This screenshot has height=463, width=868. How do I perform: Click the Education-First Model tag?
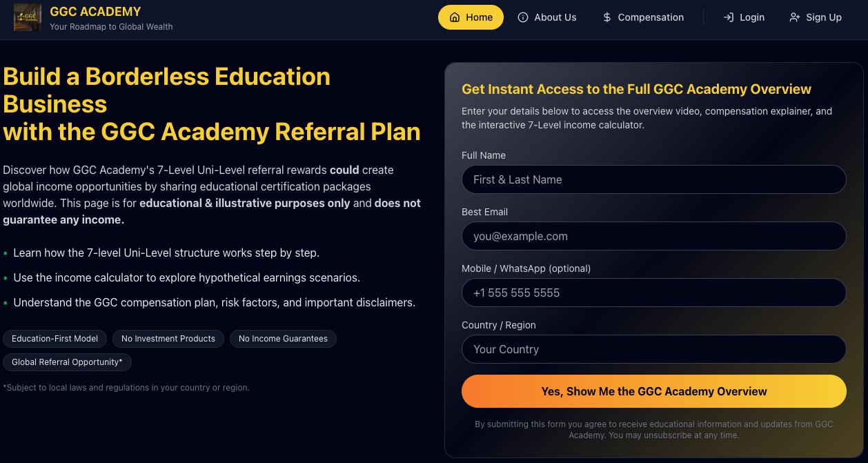click(55, 339)
